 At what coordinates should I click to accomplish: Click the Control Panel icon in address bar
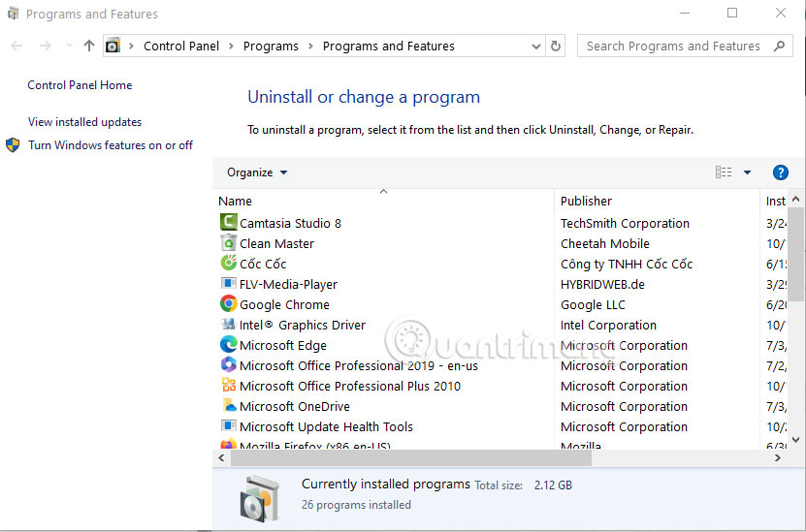click(x=113, y=47)
